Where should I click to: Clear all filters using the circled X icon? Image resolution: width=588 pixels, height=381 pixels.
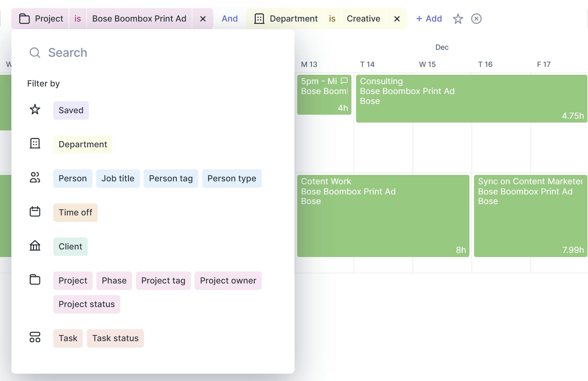click(476, 19)
